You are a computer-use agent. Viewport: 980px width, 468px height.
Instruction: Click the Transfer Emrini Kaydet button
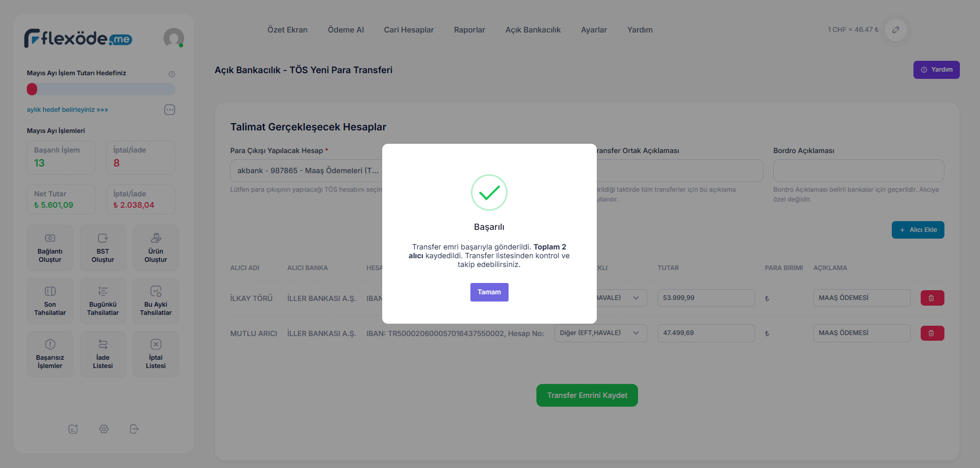[587, 395]
